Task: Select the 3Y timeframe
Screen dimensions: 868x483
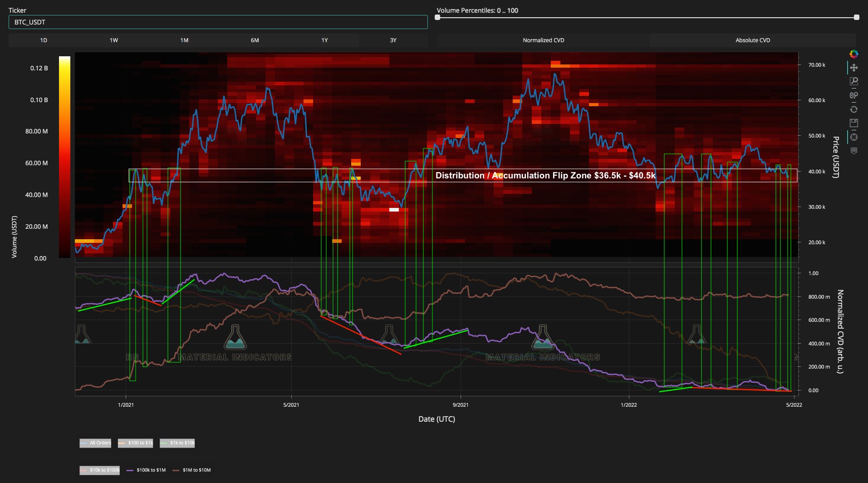Action: coord(393,40)
